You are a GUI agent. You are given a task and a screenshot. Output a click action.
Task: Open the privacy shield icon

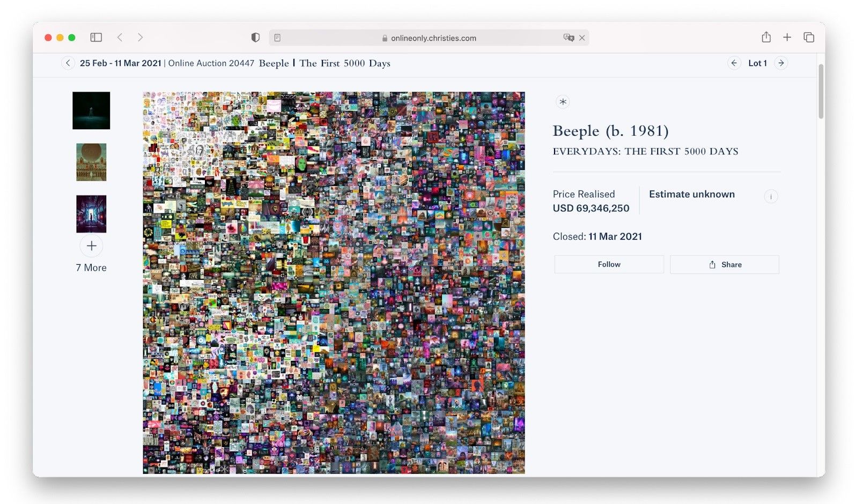tap(255, 38)
